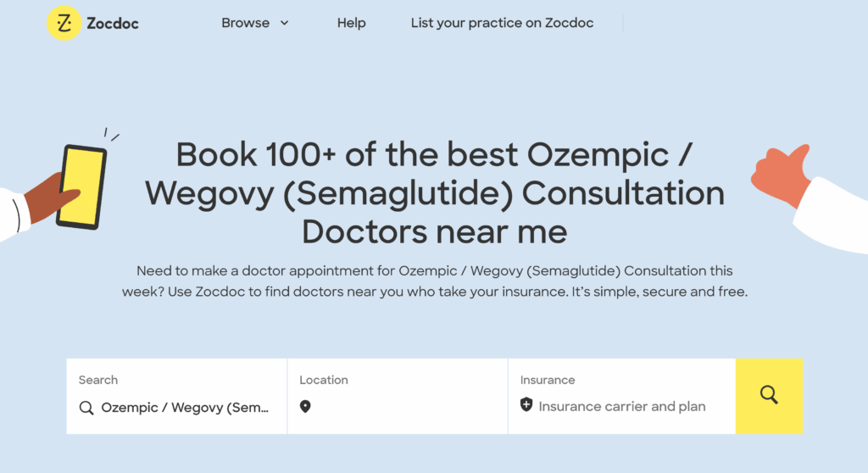
Task: Click the Zocdoc wordmark text
Action: point(113,23)
